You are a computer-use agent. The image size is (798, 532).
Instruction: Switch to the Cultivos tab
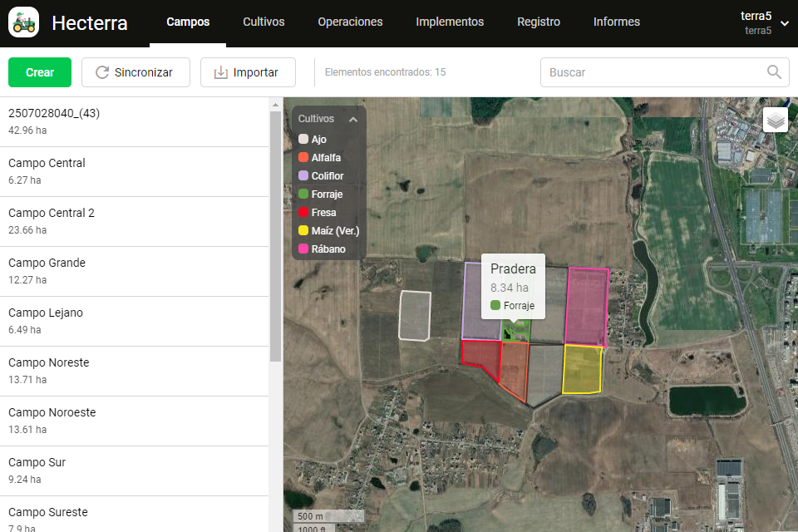[264, 22]
